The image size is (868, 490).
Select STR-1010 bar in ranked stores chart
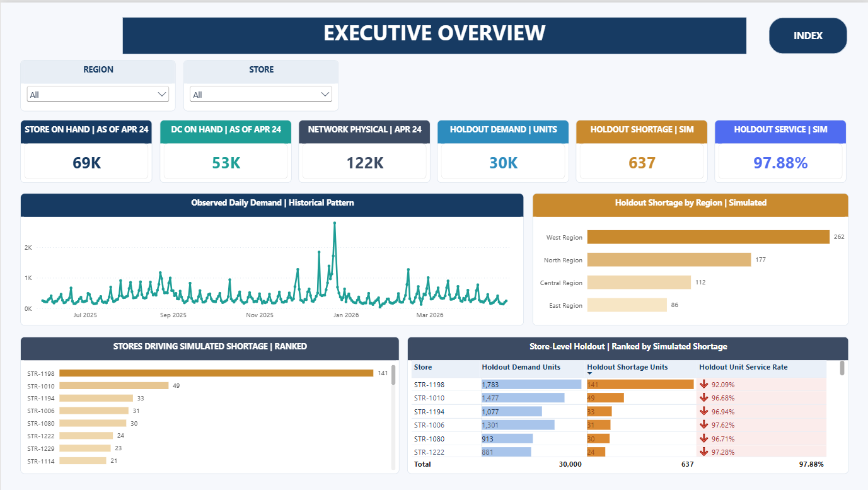coord(114,385)
